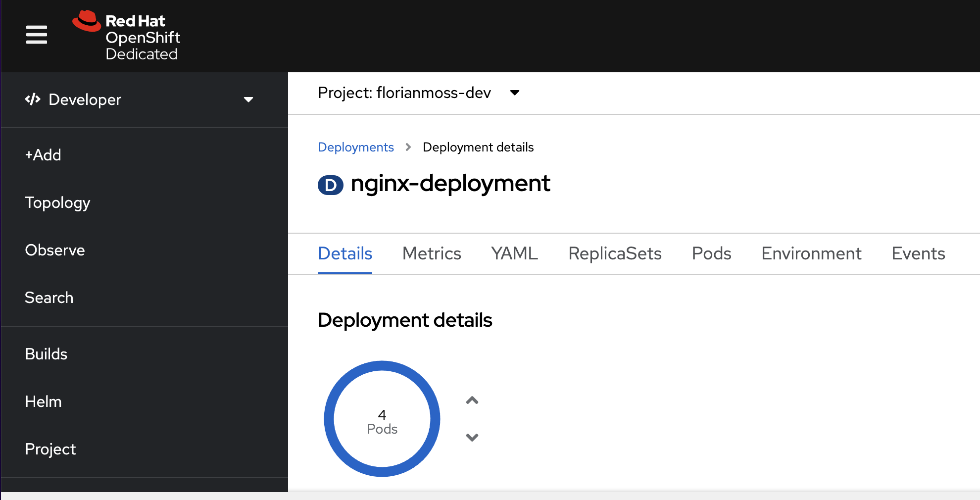This screenshot has width=980, height=500.
Task: Navigate to Topology view
Action: 57,202
